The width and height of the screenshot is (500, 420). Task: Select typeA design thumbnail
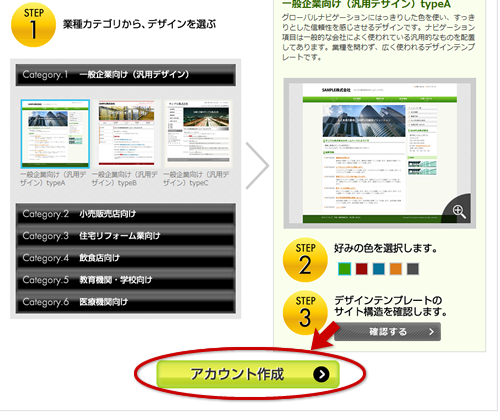click(55, 134)
